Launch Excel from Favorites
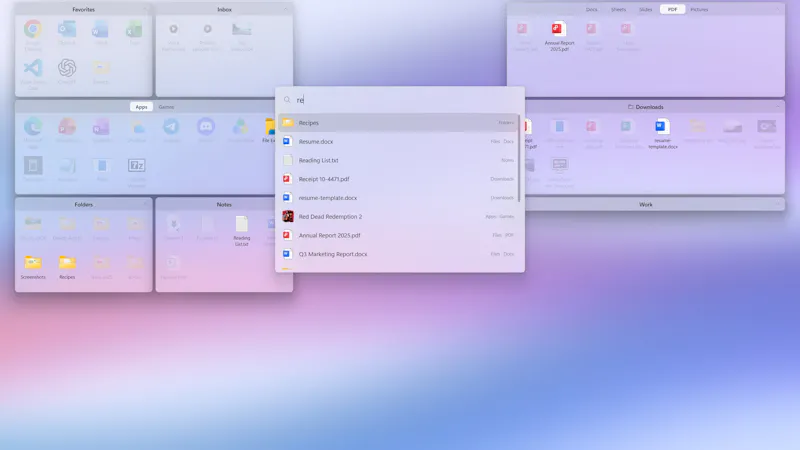 pos(135,34)
